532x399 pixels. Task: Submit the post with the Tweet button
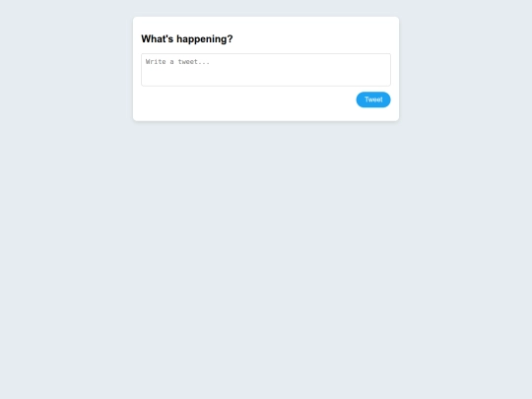pos(373,100)
